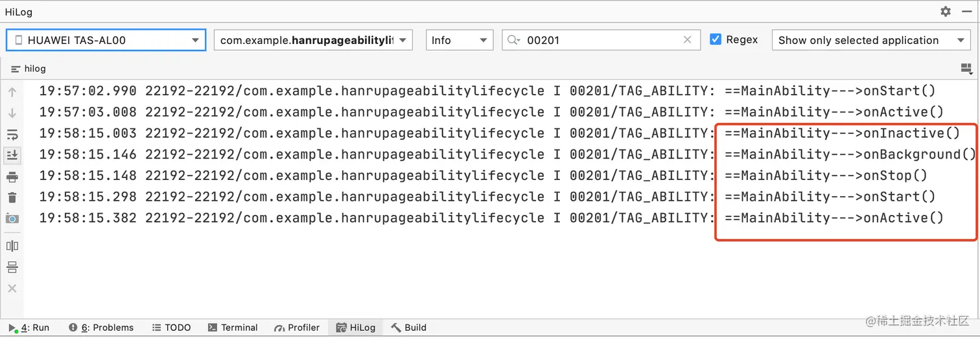Open Show only selected application dropdown
Screen dimensions: 980x338
click(871, 40)
